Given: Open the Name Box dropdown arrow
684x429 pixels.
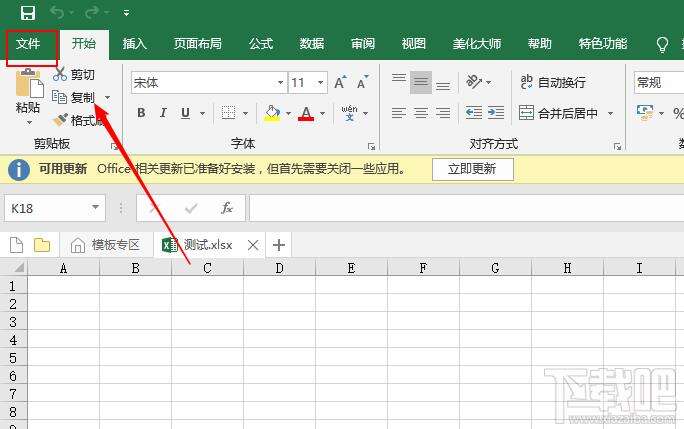Looking at the screenshot, I should click(x=96, y=208).
